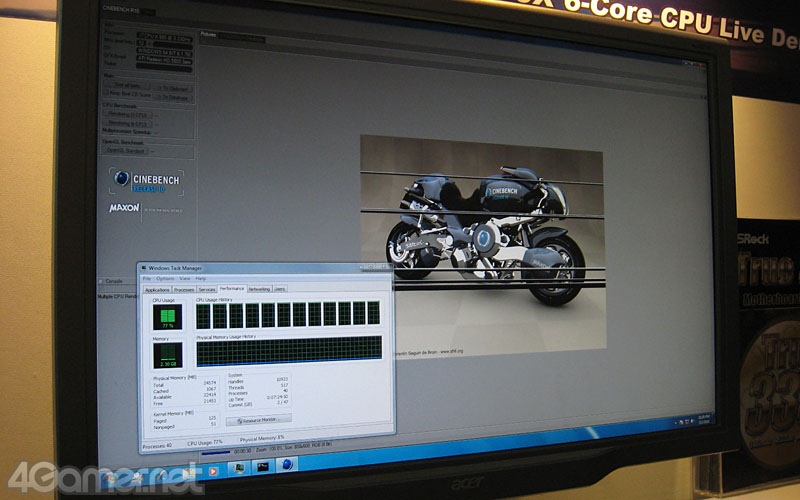Click the Kernel Memory Paged value
This screenshot has height=500, width=800.
point(212,417)
